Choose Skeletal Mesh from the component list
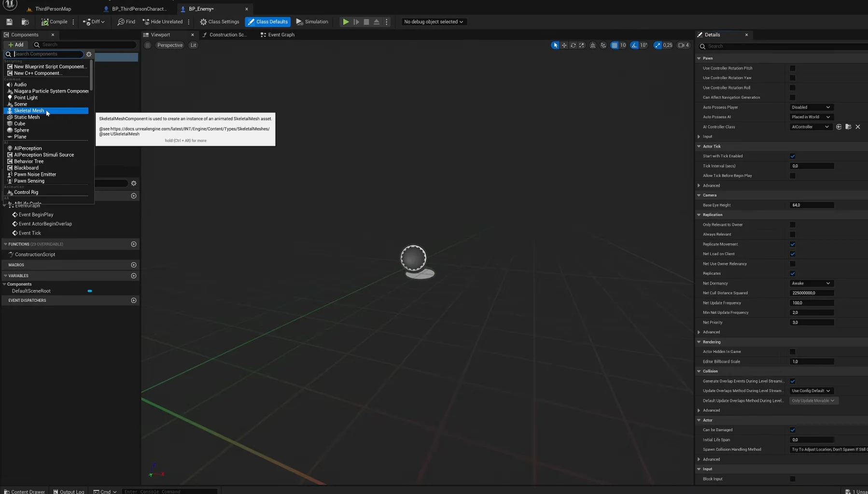 pyautogui.click(x=46, y=111)
